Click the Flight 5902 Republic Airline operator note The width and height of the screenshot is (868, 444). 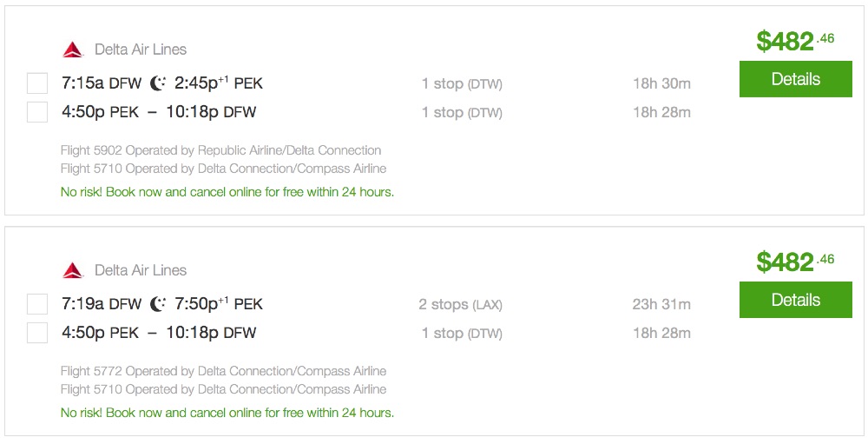pyautogui.click(x=220, y=150)
